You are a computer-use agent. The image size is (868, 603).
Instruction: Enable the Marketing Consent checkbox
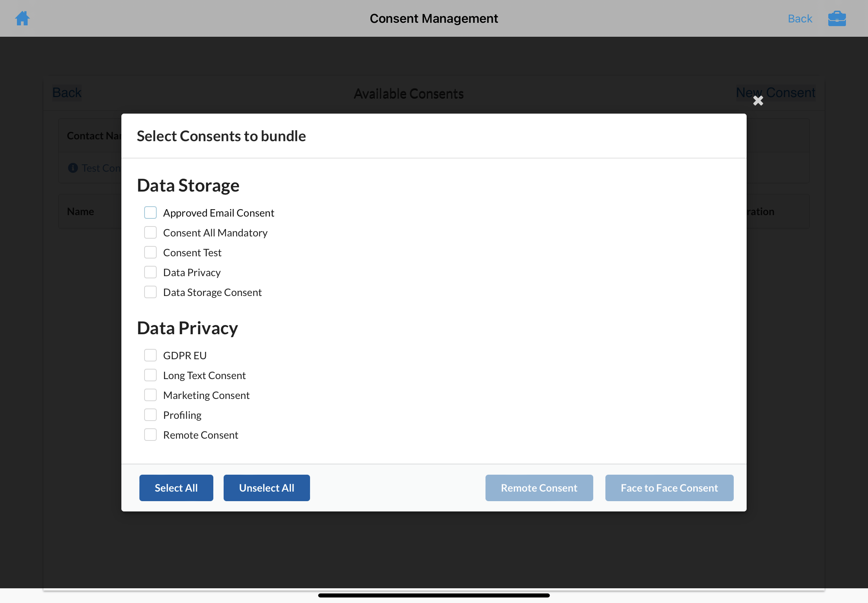coord(150,395)
